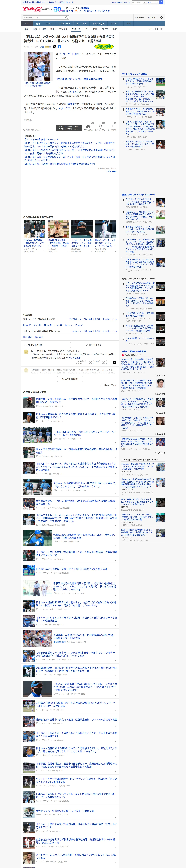Open the 巨 vs. ヤ game result
The image size is (186, 868).
click(x=27, y=325)
